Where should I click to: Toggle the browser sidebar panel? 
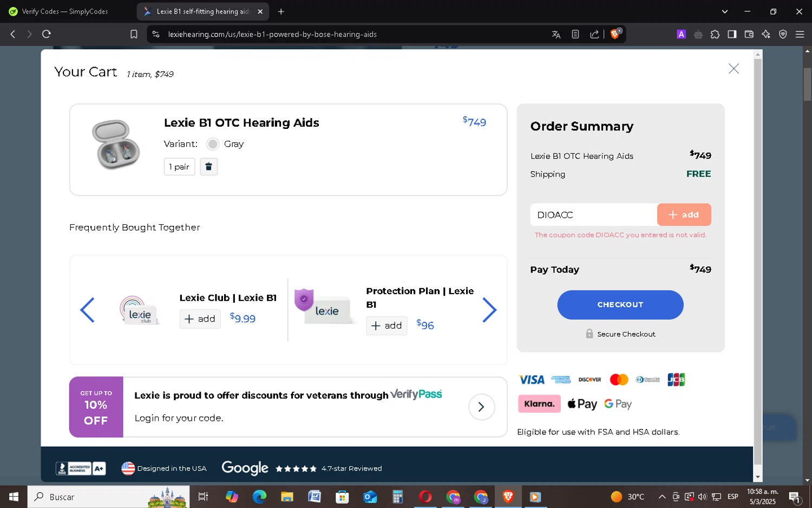coord(732,34)
